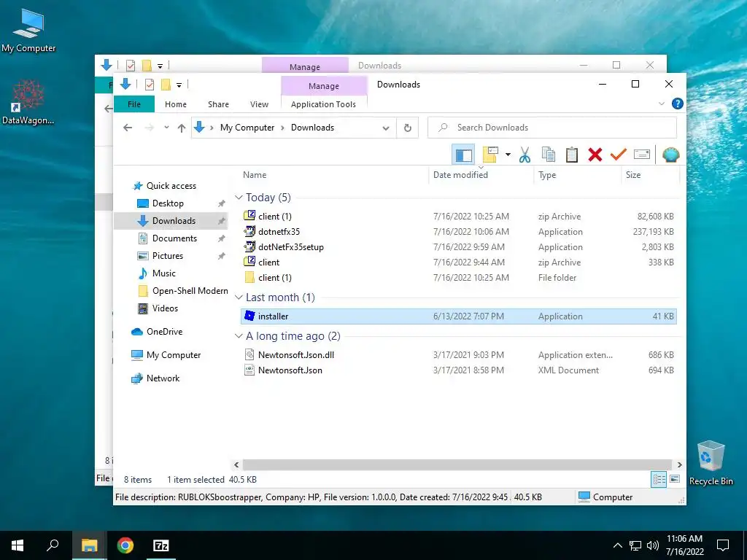Click the horizontal scrollbar right arrow

(679, 464)
